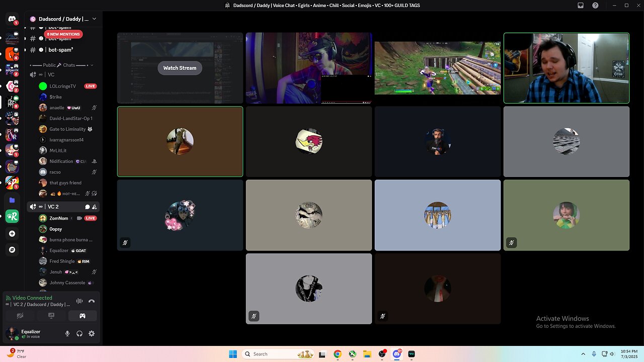Image resolution: width=644 pixels, height=362 pixels.
Task: Open Discord help icon in title bar
Action: [x=596, y=6]
